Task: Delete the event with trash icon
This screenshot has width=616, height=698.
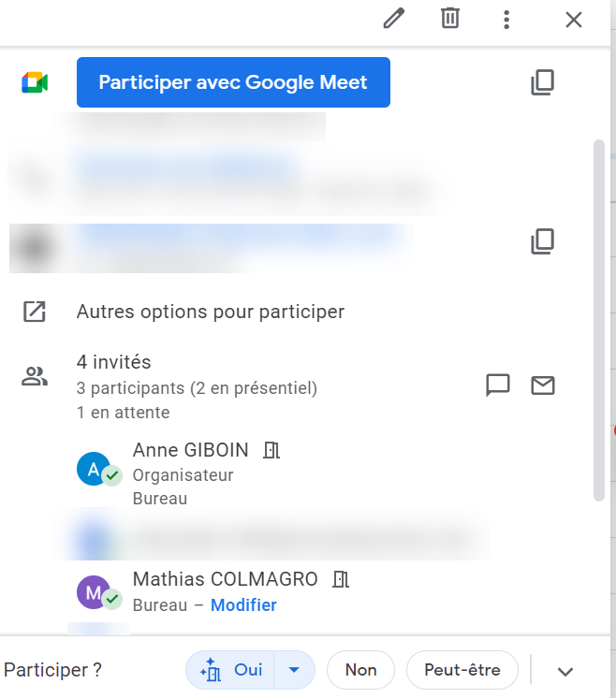Action: tap(450, 19)
